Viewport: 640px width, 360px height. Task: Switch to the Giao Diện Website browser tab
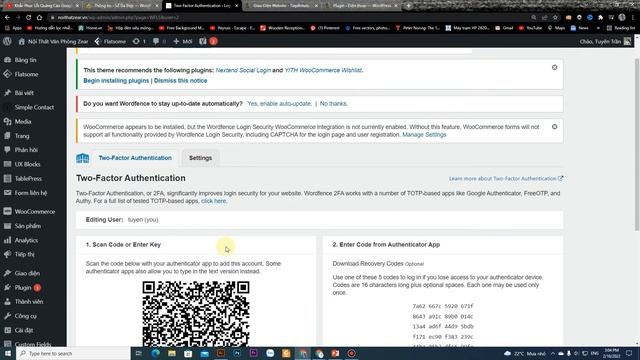tap(282, 6)
